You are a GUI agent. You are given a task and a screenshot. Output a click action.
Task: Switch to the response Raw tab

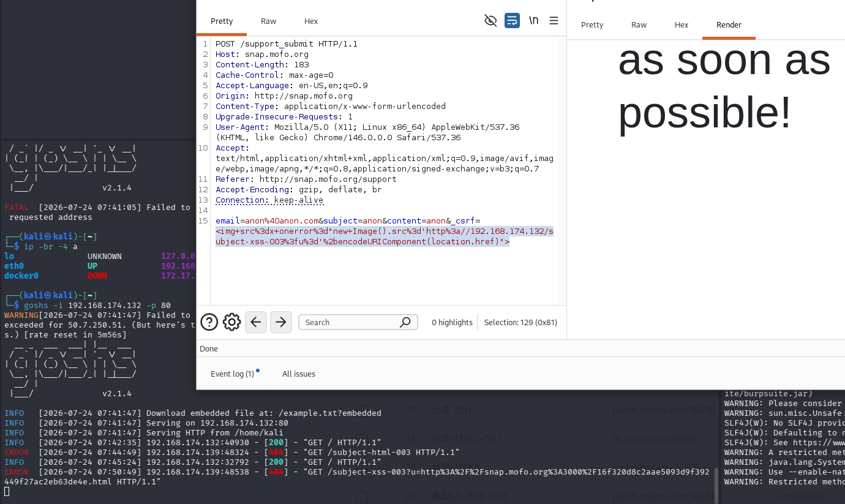pyautogui.click(x=639, y=24)
